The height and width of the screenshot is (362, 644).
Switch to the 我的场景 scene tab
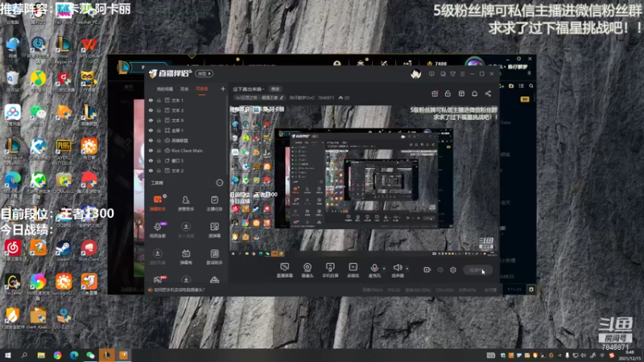click(165, 88)
